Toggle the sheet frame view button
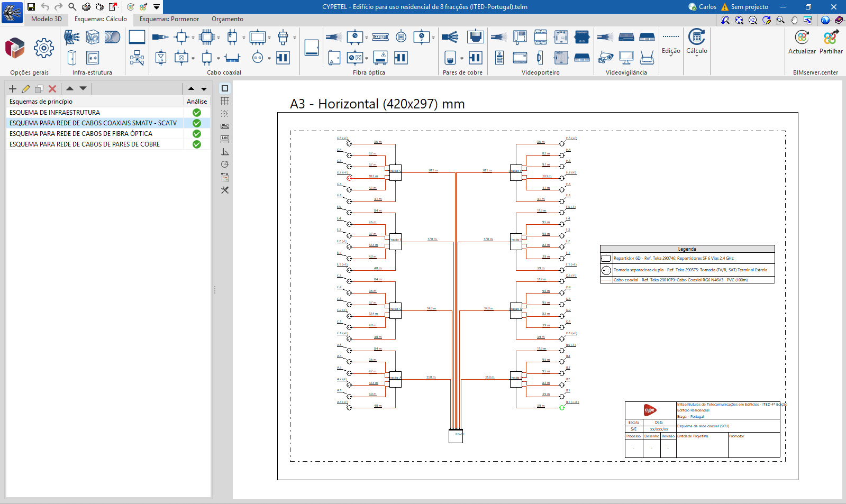The width and height of the screenshot is (846, 504). click(x=225, y=88)
